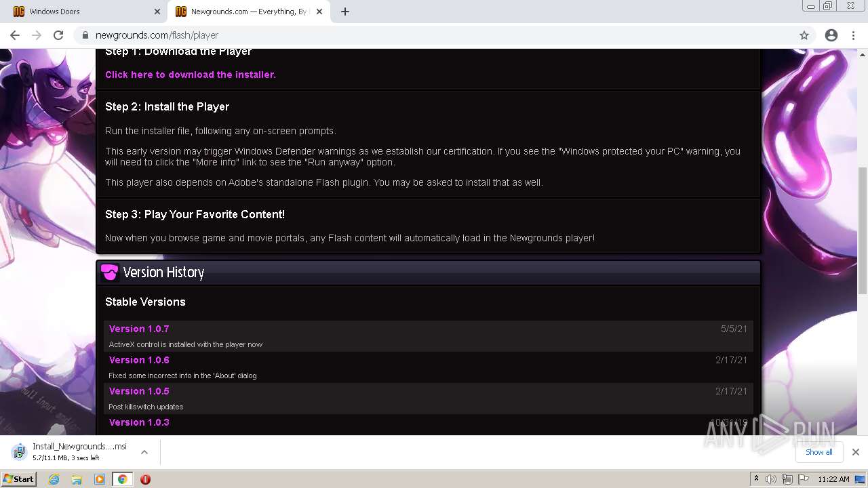Open the Action Center flag icon
Screen dimensions: 868x488
[804, 479]
